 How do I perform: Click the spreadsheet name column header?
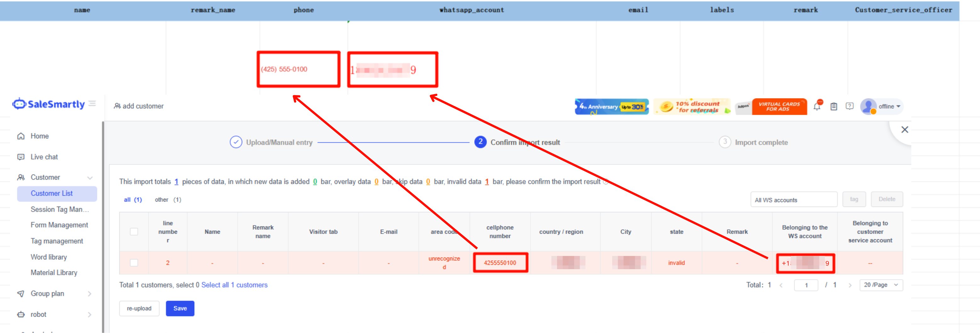82,10
